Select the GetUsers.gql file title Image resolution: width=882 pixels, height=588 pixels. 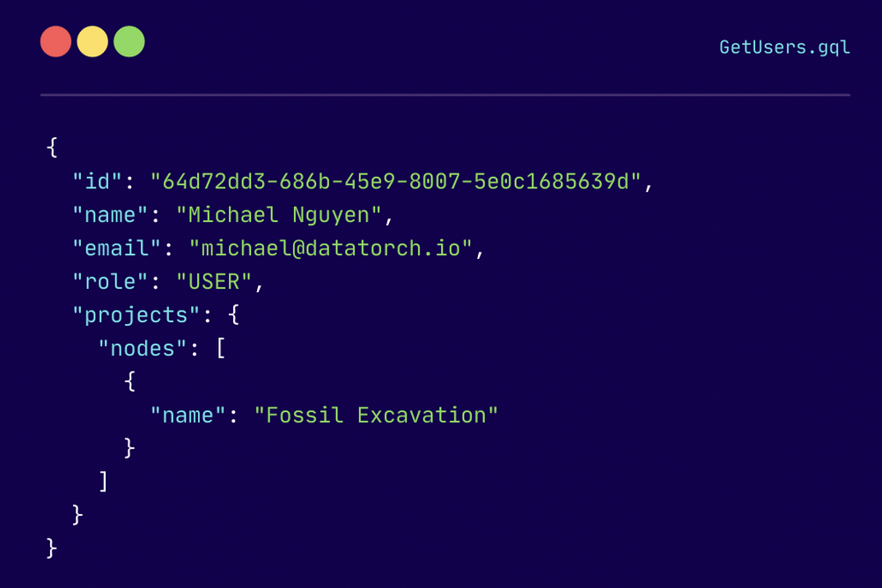(784, 48)
